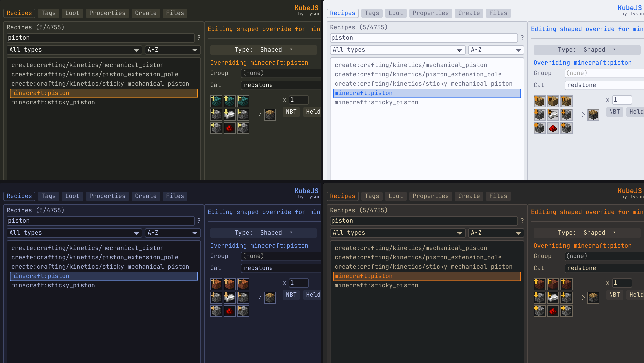Viewport: 644px width, 363px height.
Task: Select create:crafting/kinetics/mechanical_piston in the light-theme list
Action: [x=427, y=65]
